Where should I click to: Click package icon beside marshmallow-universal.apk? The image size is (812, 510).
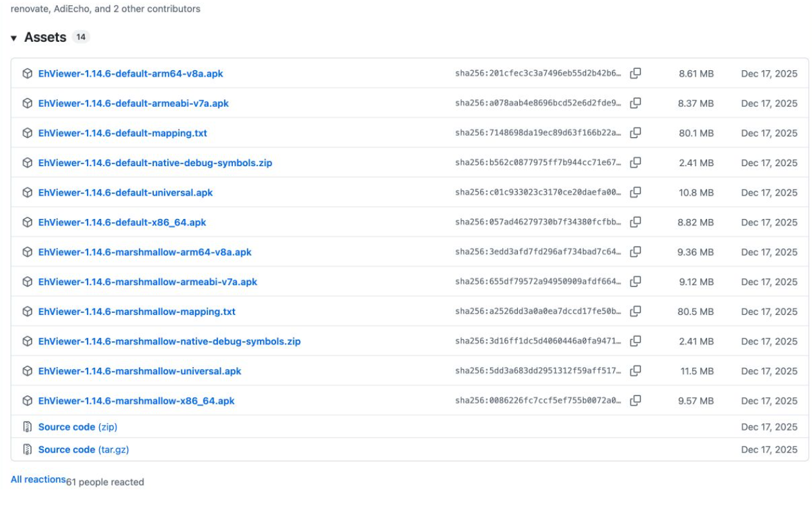tap(27, 371)
